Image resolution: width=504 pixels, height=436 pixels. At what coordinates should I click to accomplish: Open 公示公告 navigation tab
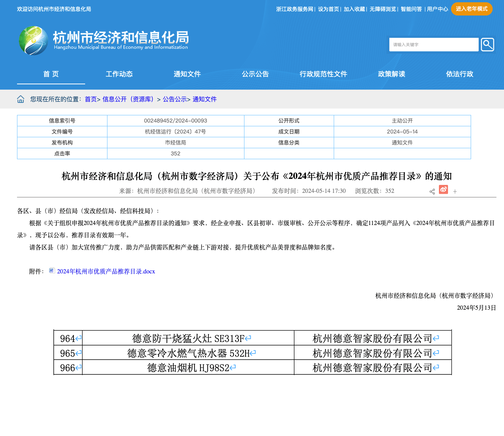pyautogui.click(x=255, y=74)
